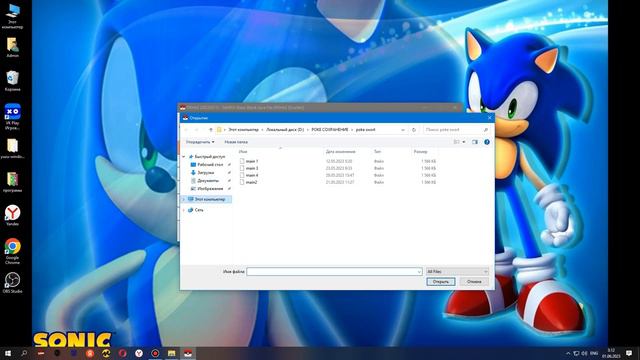Launch Google Chrome desktop shortcut
This screenshot has height=360, width=640.
[x=12, y=251]
